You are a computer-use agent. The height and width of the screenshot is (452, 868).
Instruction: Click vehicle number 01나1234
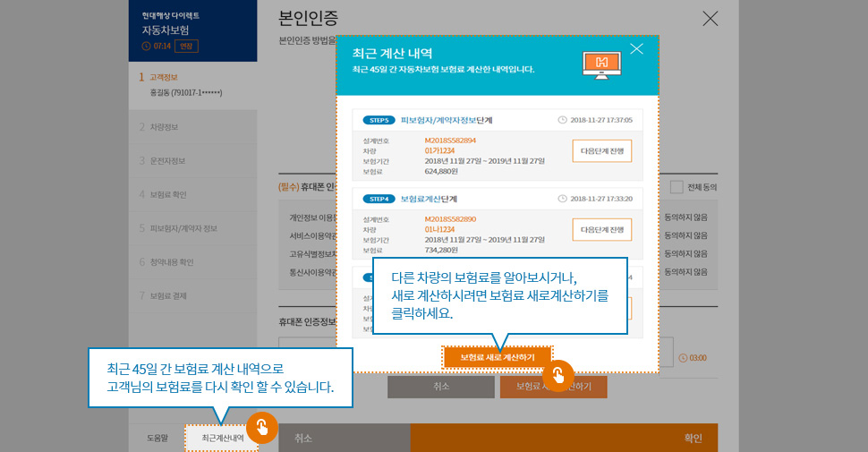tap(439, 229)
